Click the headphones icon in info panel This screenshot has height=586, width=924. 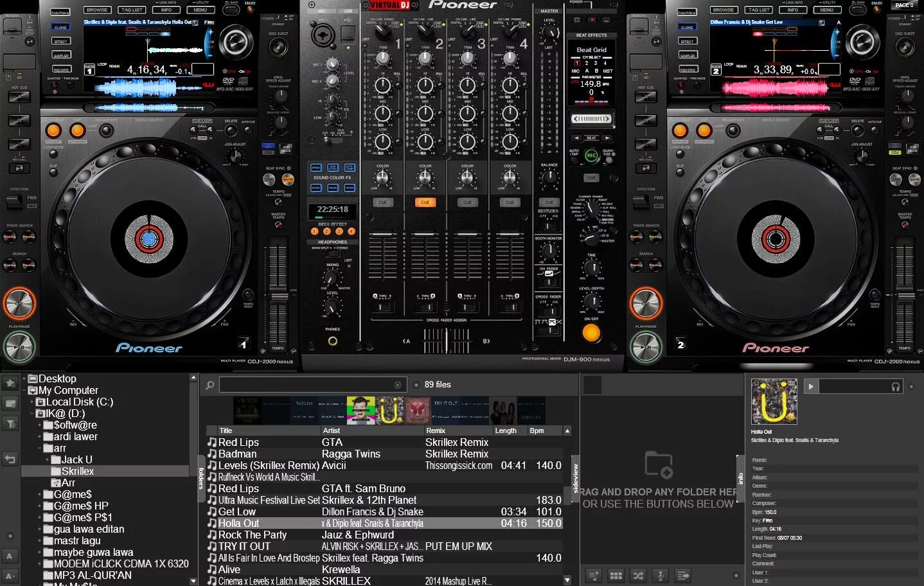click(x=896, y=386)
